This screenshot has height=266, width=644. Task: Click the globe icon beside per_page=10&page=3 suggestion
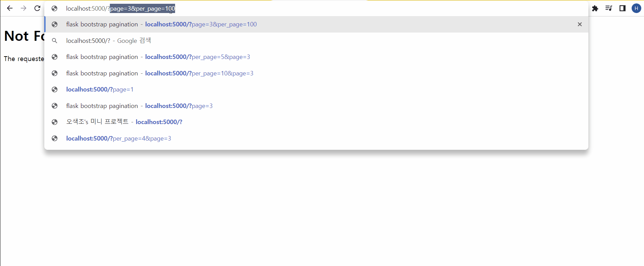54,73
